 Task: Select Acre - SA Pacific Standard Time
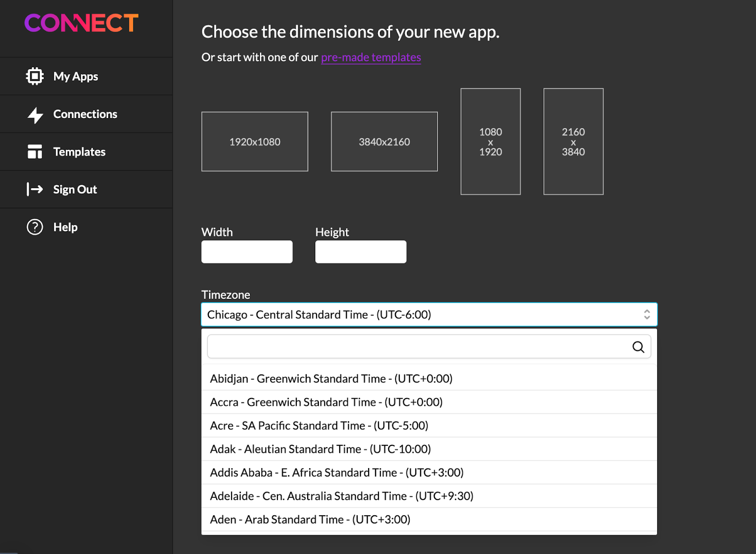(x=429, y=426)
